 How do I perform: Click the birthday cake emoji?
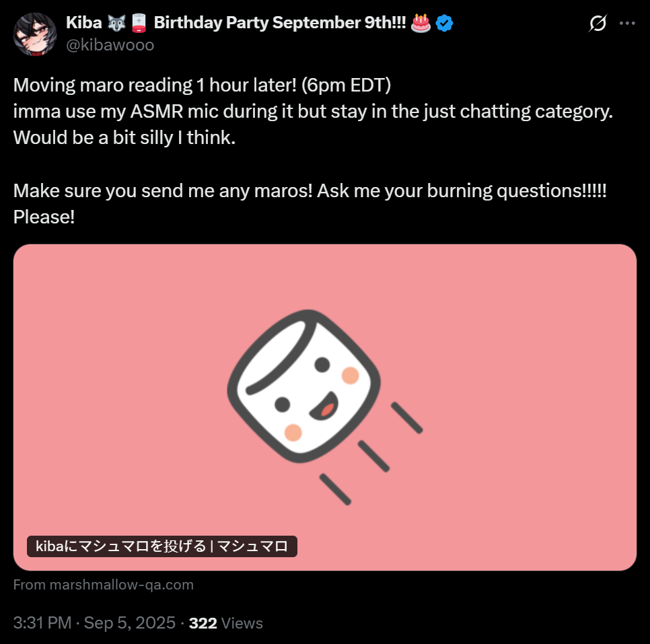click(421, 23)
